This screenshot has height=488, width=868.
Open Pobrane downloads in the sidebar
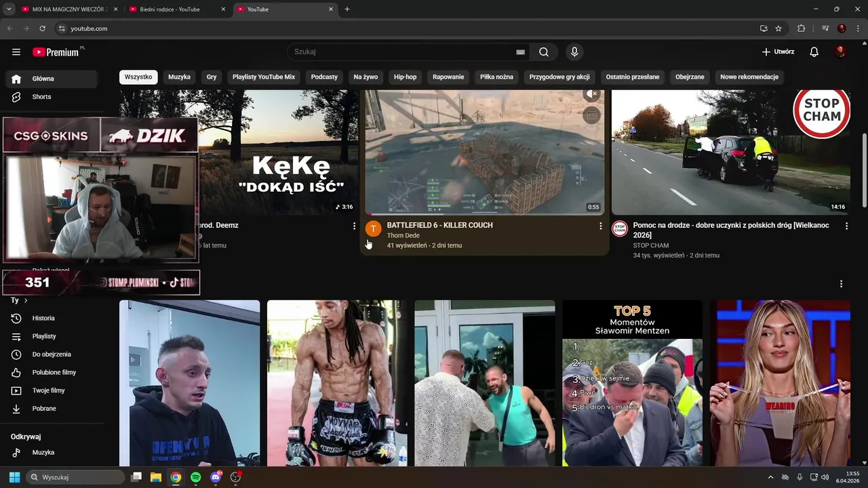click(x=52, y=409)
